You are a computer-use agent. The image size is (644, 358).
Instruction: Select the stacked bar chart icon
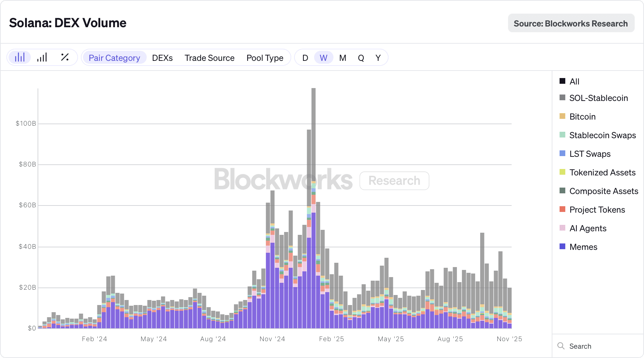(20, 58)
